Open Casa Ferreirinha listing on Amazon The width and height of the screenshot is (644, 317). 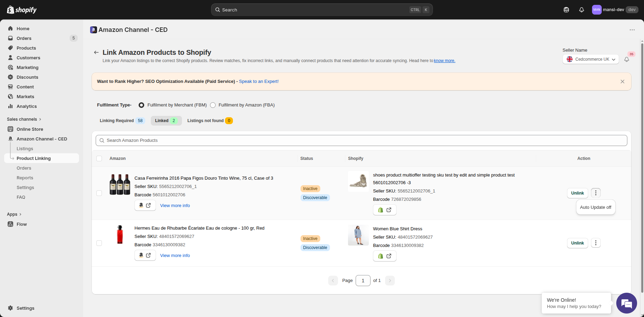(x=145, y=205)
